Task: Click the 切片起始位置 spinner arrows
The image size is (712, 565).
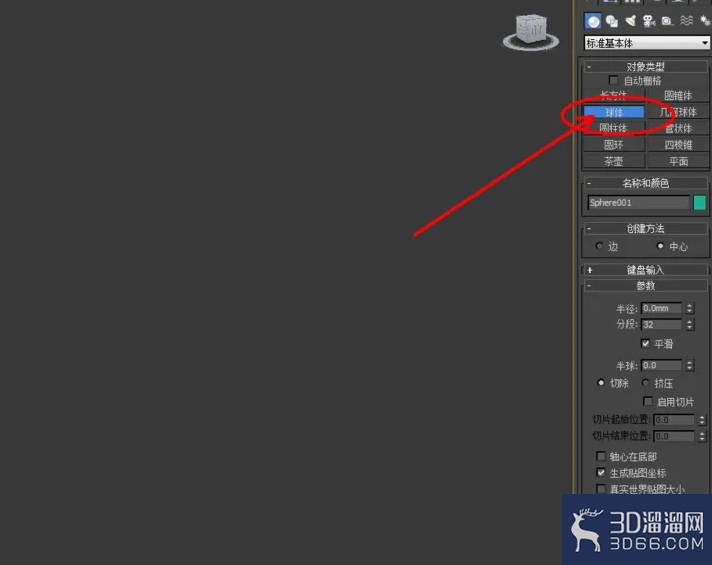Action: click(x=702, y=420)
